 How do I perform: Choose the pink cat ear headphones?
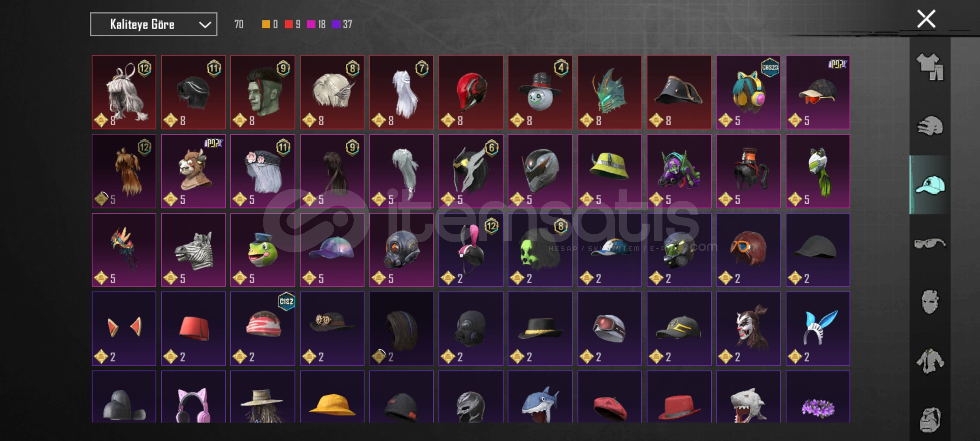193,397
